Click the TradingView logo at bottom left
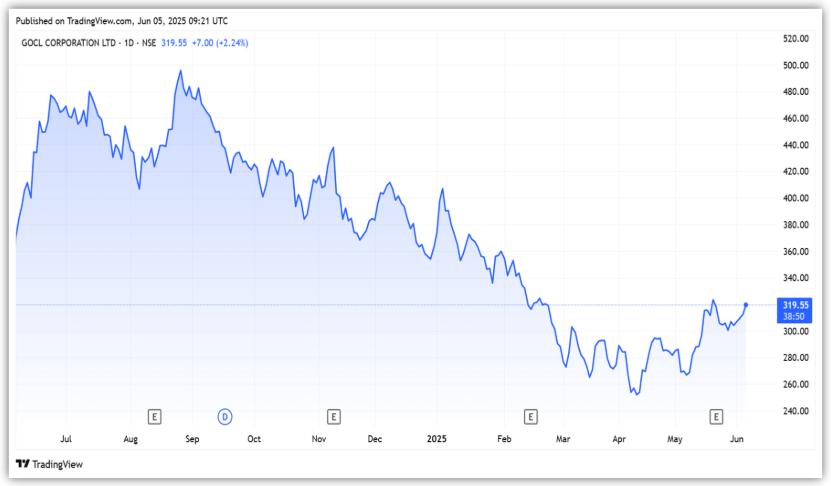The image size is (831, 486). click(49, 464)
